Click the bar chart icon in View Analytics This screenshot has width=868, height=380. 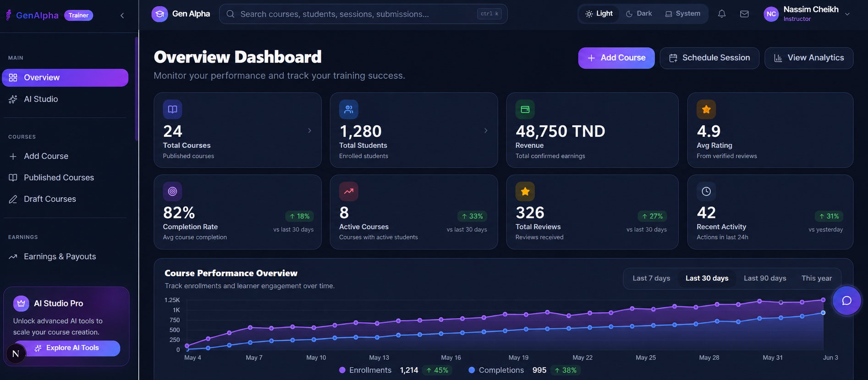click(x=778, y=58)
